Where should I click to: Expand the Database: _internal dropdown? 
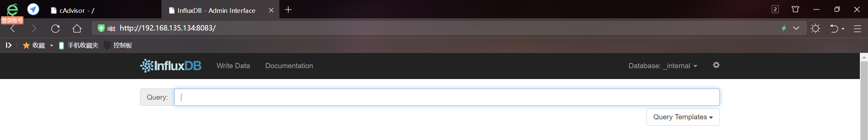(663, 66)
